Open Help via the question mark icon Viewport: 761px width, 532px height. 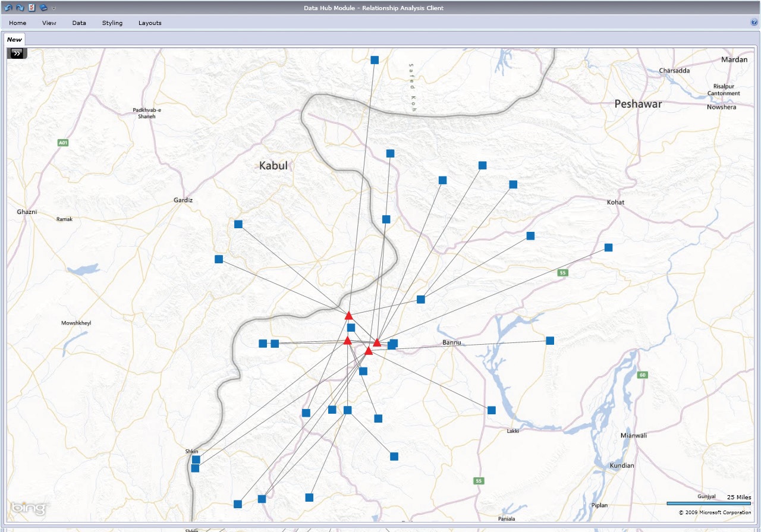click(754, 23)
